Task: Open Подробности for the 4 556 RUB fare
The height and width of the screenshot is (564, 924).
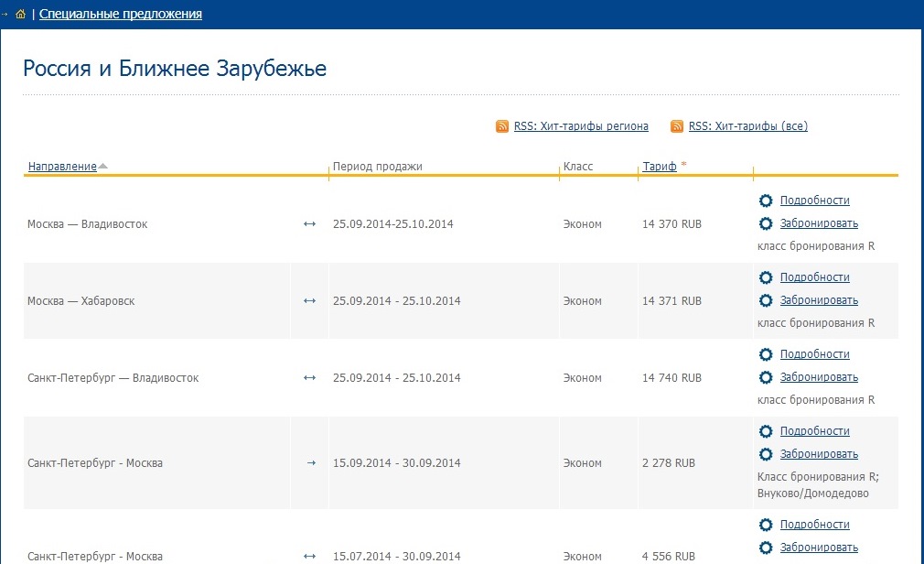Action: (x=814, y=525)
